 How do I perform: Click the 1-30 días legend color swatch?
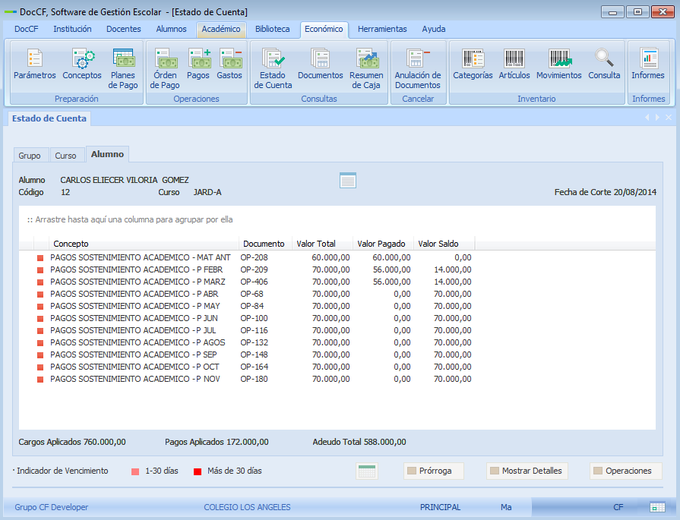pos(135,471)
